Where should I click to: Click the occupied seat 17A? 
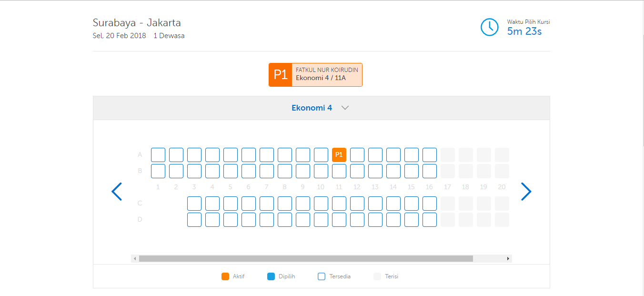(x=448, y=155)
